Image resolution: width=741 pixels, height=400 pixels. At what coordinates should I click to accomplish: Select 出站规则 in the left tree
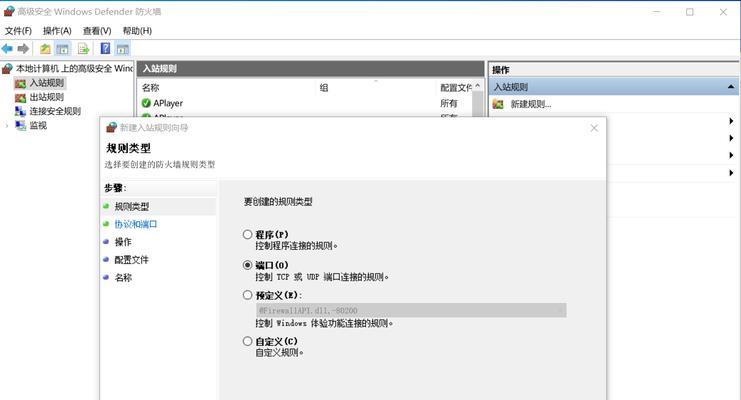[47, 97]
